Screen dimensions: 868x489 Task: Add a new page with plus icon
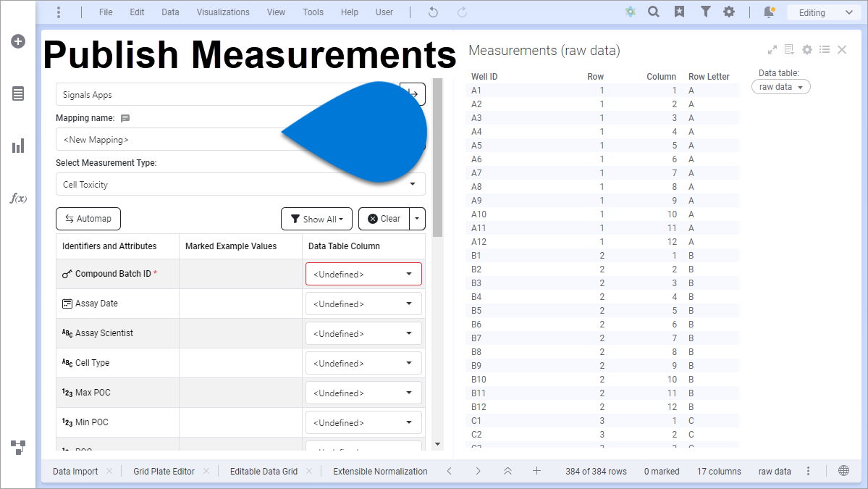coord(536,472)
